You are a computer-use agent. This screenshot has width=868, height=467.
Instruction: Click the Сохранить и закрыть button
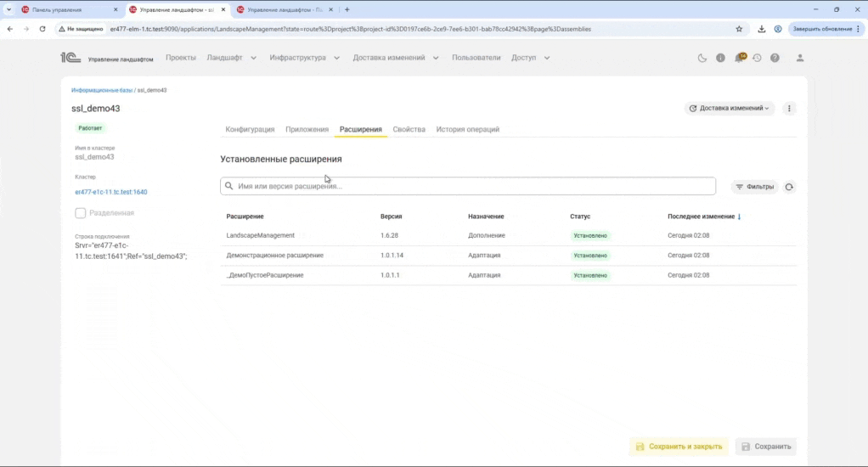point(679,447)
